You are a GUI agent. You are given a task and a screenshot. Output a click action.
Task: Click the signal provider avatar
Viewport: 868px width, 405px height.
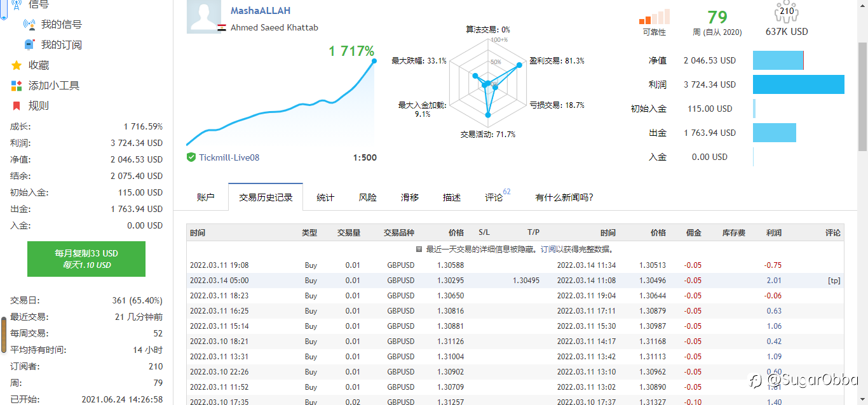(204, 17)
